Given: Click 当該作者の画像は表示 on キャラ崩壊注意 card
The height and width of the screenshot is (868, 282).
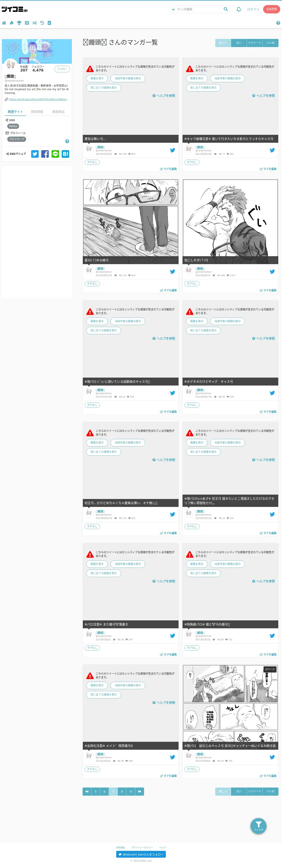Looking at the screenshot, I should pyautogui.click(x=228, y=79).
